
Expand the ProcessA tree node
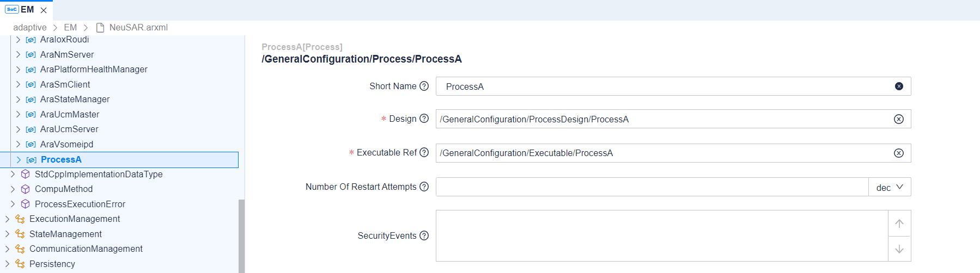click(x=19, y=160)
